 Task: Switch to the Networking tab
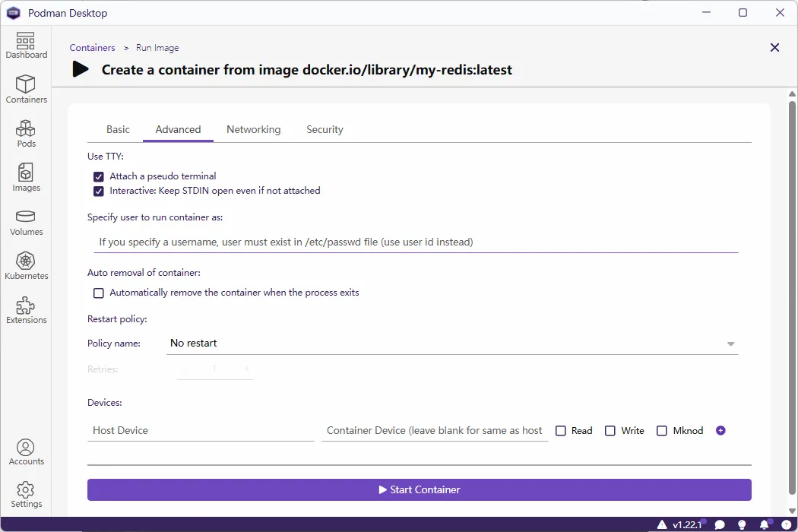coord(253,129)
